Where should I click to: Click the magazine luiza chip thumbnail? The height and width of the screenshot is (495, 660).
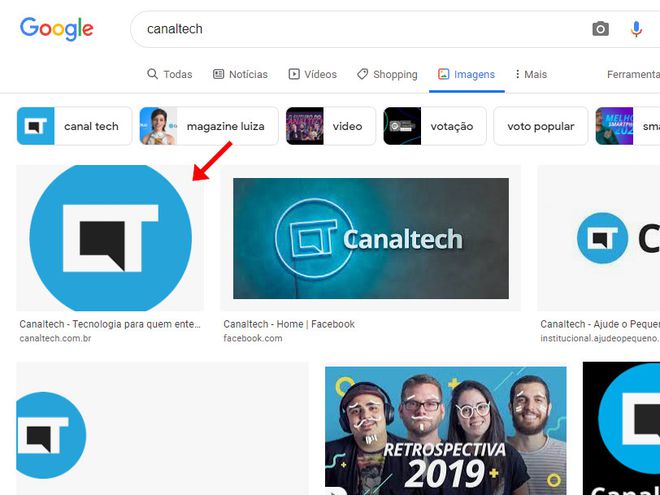point(158,126)
